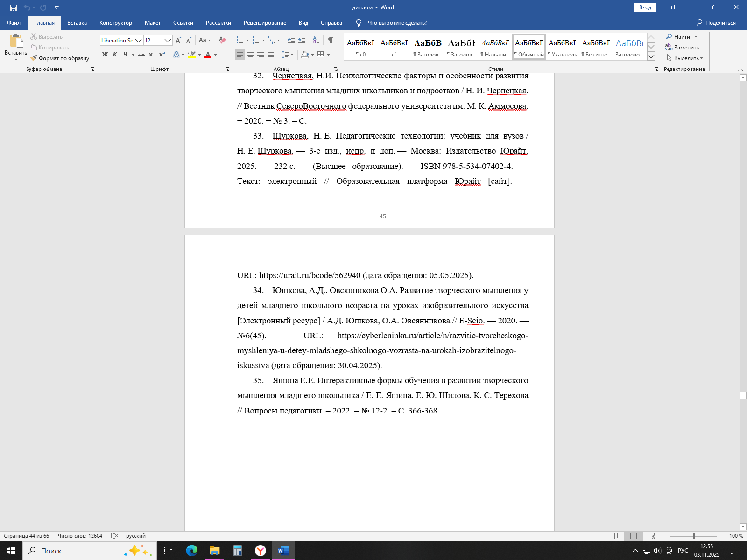Open the font size dropdown

pos(168,41)
